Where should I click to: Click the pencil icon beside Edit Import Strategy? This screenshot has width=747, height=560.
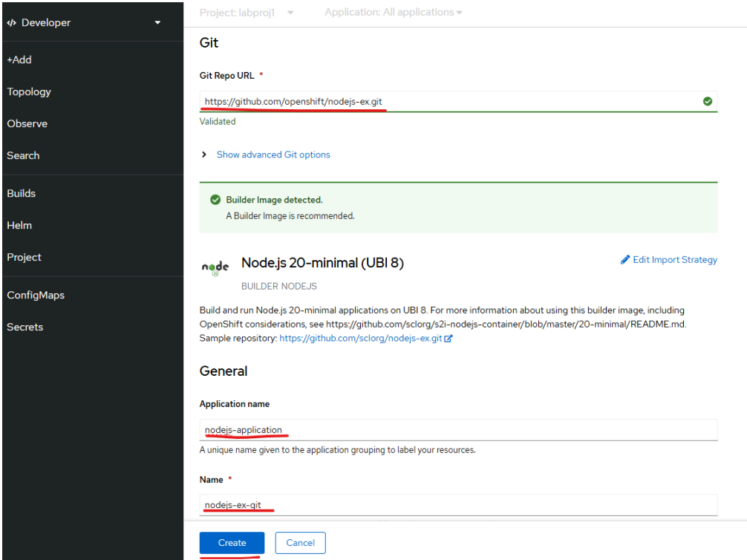click(625, 260)
